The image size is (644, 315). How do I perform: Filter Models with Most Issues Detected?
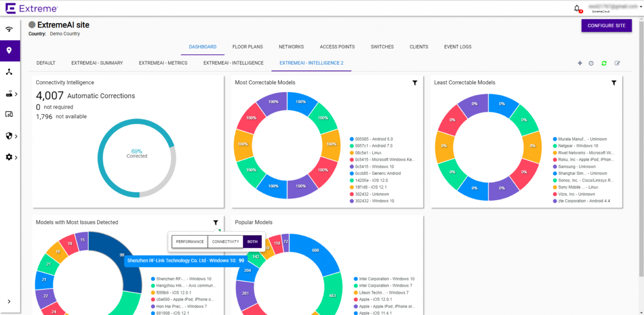pyautogui.click(x=216, y=223)
